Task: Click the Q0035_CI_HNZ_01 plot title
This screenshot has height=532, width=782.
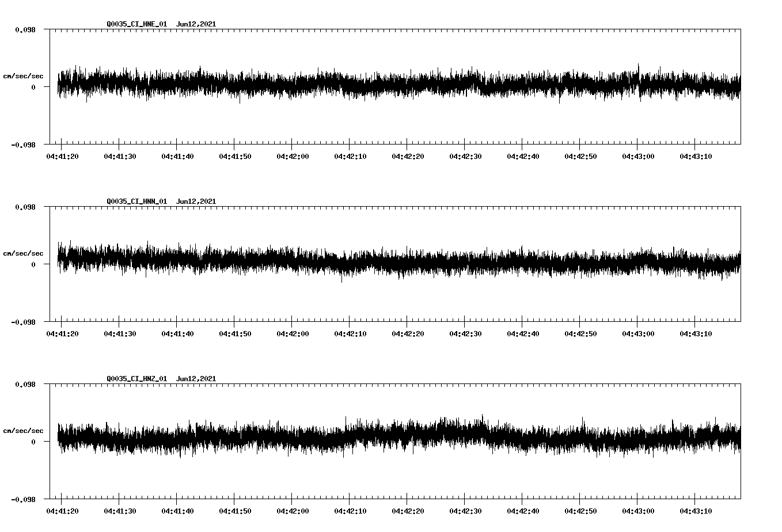Action: coord(161,379)
